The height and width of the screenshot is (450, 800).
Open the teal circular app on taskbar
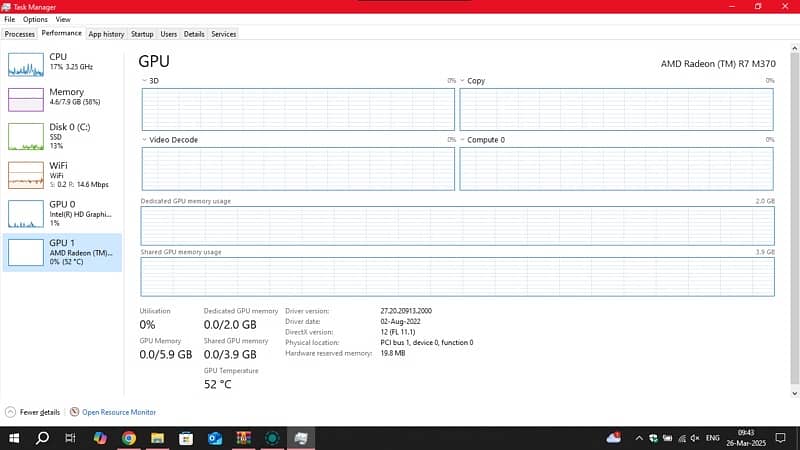[272, 438]
